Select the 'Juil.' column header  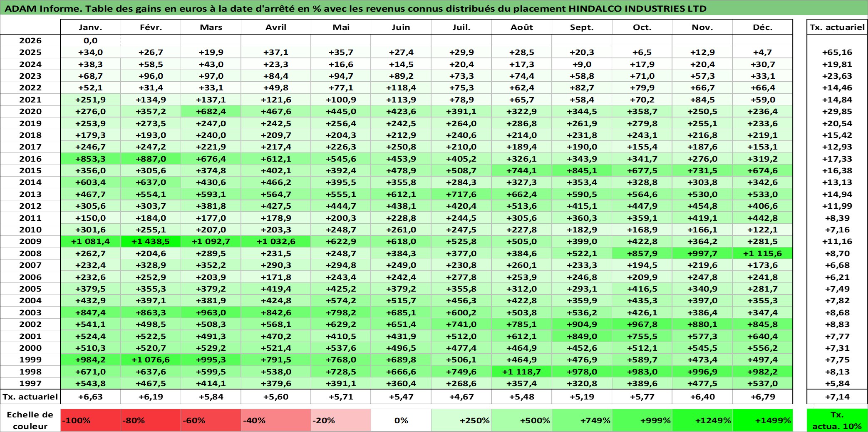click(461, 27)
